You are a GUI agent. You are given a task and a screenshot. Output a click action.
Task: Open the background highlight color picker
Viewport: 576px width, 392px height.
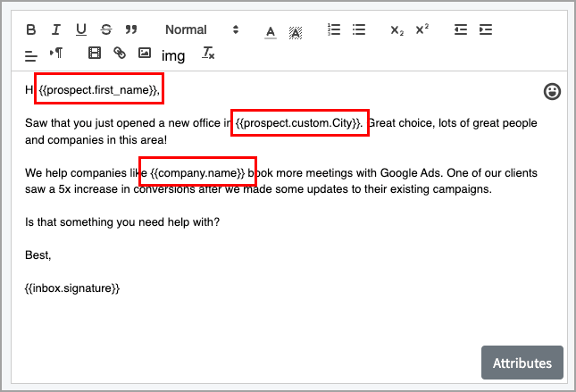tap(296, 31)
